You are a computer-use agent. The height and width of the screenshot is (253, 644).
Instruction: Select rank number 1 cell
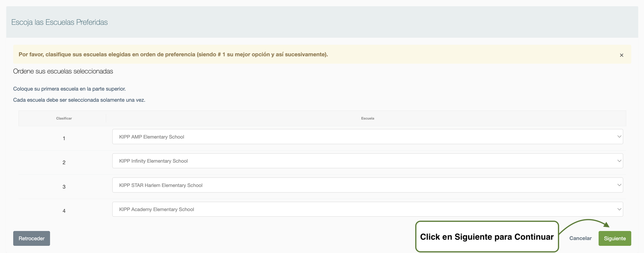[64, 138]
